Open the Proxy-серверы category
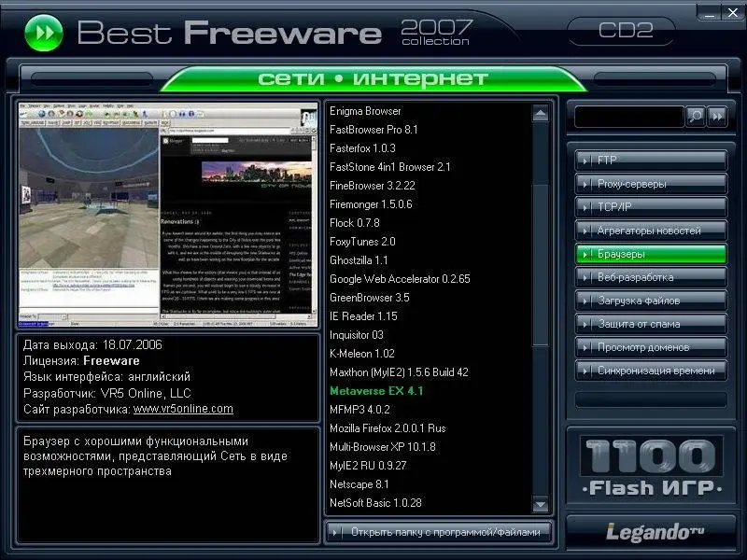The height and width of the screenshot is (560, 747). pyautogui.click(x=651, y=184)
